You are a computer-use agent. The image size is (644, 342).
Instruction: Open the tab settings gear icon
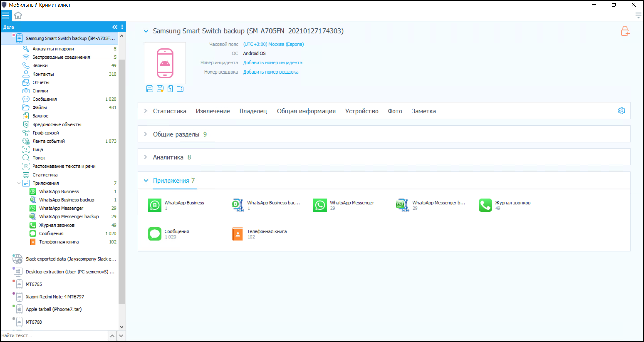click(622, 111)
